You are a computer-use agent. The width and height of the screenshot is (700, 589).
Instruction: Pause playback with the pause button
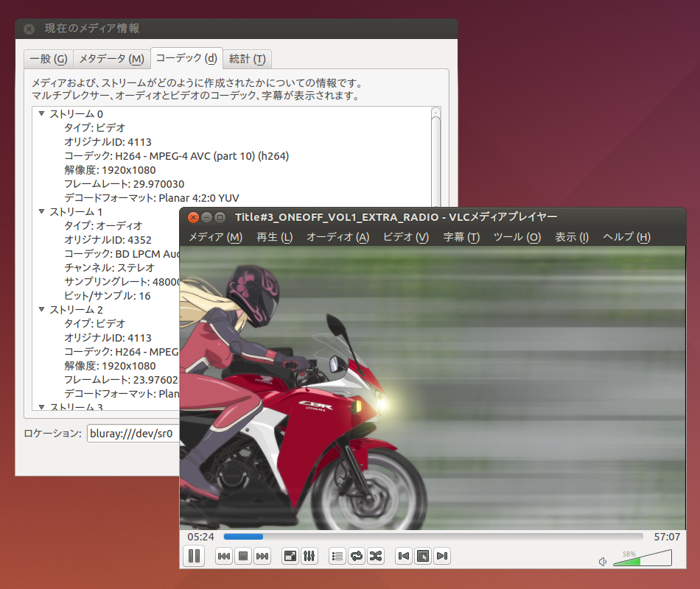point(195,557)
